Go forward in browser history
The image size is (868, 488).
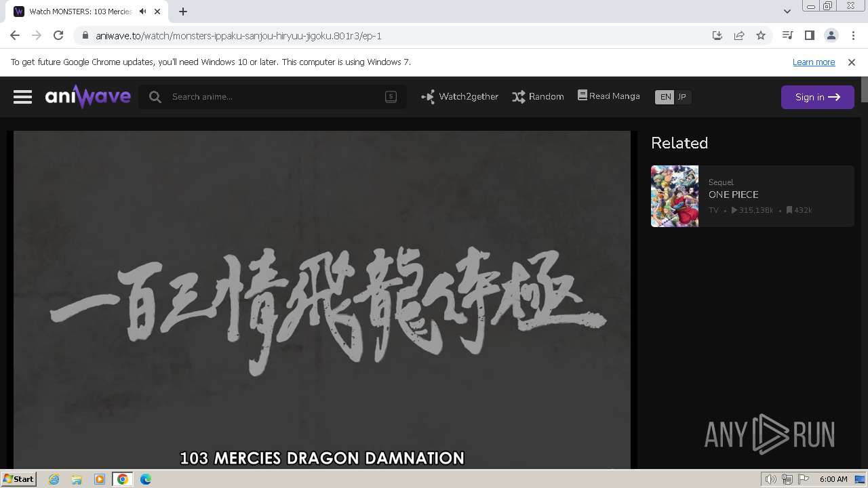click(37, 35)
